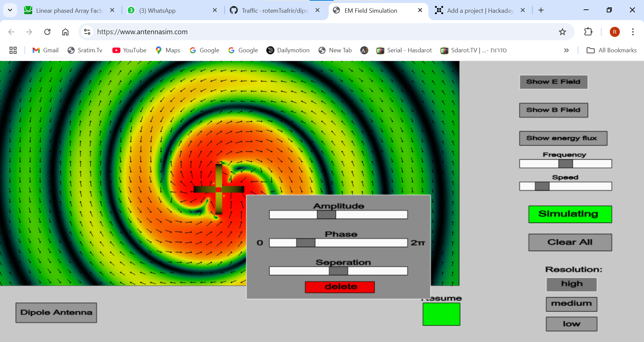Screen dimensions: 644x342
Task: Click the Google Maps bookmark icon
Action: pos(159,50)
